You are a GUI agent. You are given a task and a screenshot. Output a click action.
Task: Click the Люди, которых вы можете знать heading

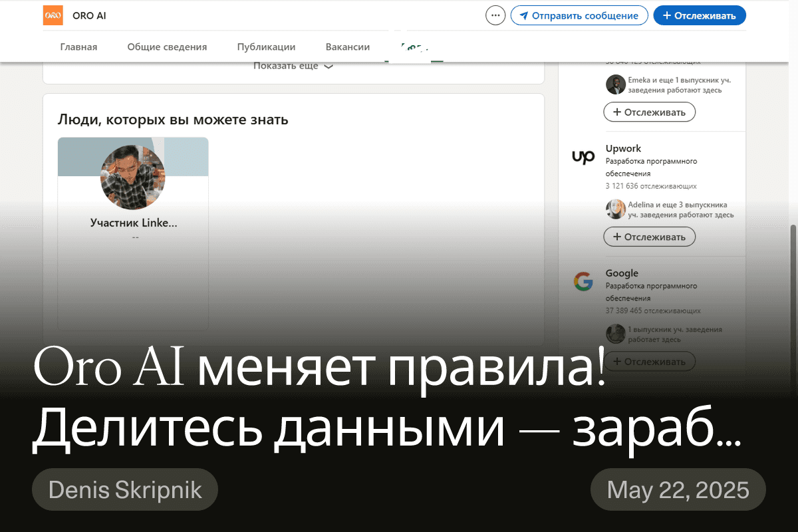pos(173,120)
